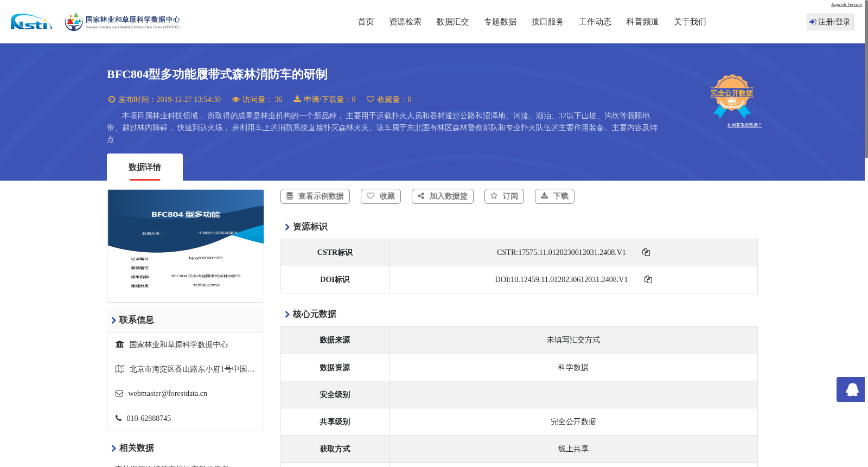Copy the DOI identifier
This screenshot has width=868, height=467.
point(648,279)
